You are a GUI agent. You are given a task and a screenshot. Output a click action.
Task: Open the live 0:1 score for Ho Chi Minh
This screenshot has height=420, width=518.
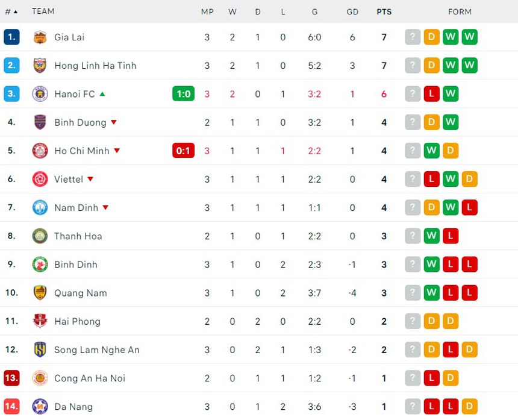183,151
